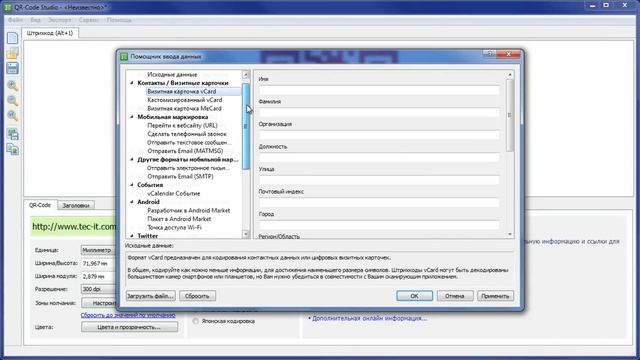Open the Единица unit dropdown (Миллиметр)
The height and width of the screenshot is (360, 640).
pos(98,250)
